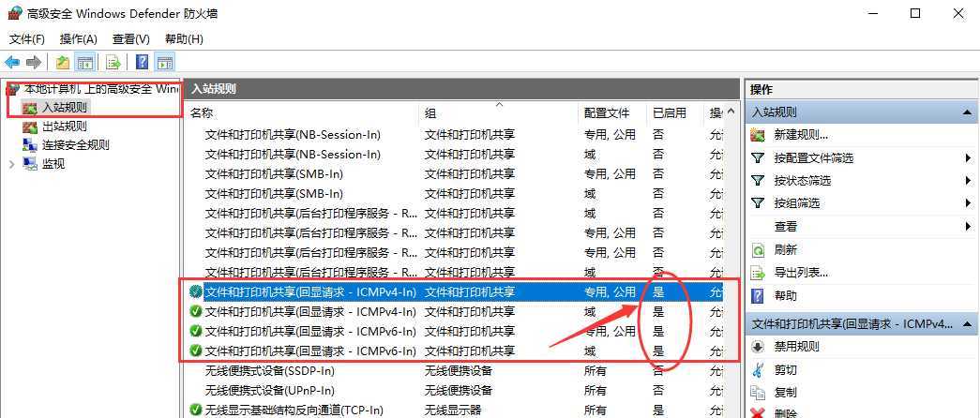Viewport: 980px width, 418px height.
Task: Open the 查看(V) menu in menu bar
Action: (x=131, y=39)
